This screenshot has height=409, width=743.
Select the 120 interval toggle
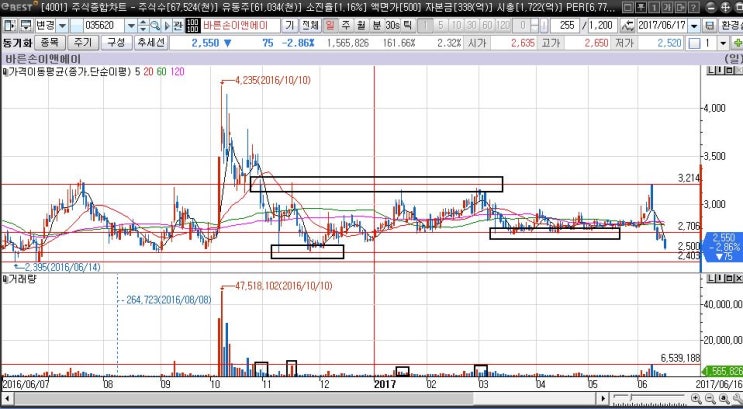[503, 25]
